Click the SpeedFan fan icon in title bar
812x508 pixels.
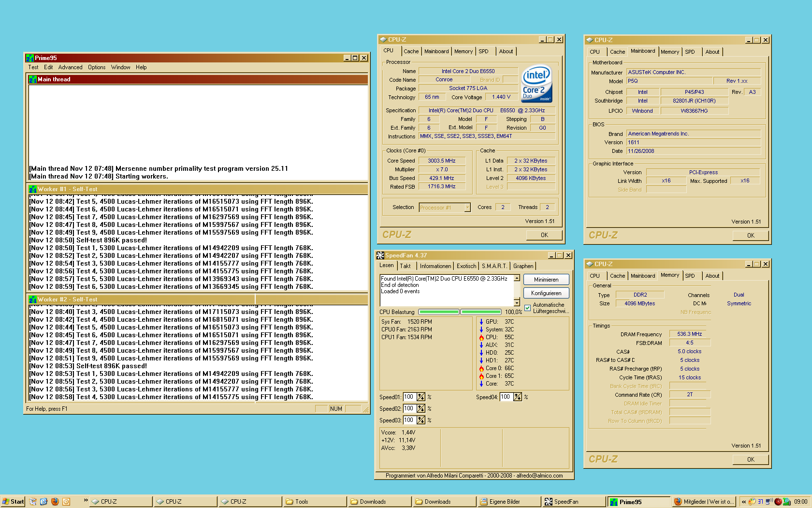(380, 255)
